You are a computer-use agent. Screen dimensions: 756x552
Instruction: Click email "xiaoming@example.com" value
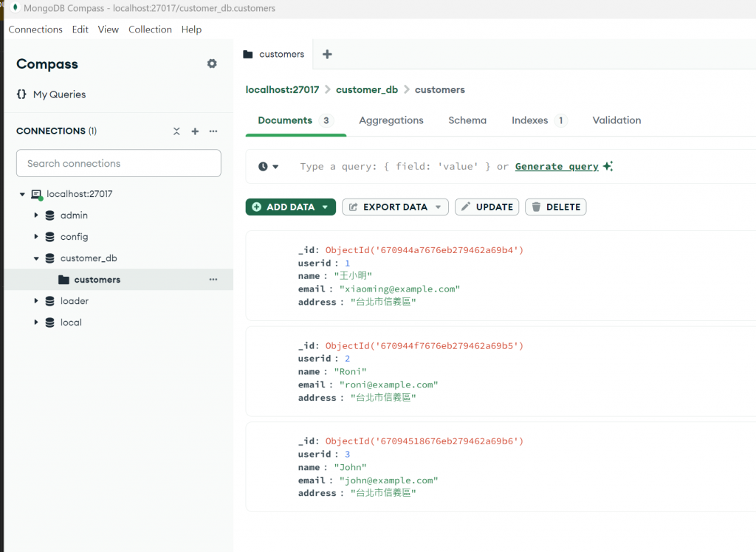click(399, 289)
